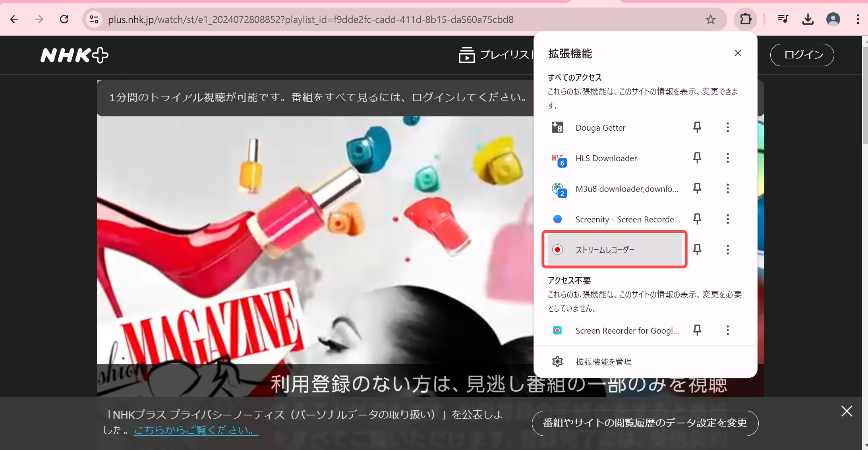
Task: Open the Downloads panel
Action: tap(807, 19)
